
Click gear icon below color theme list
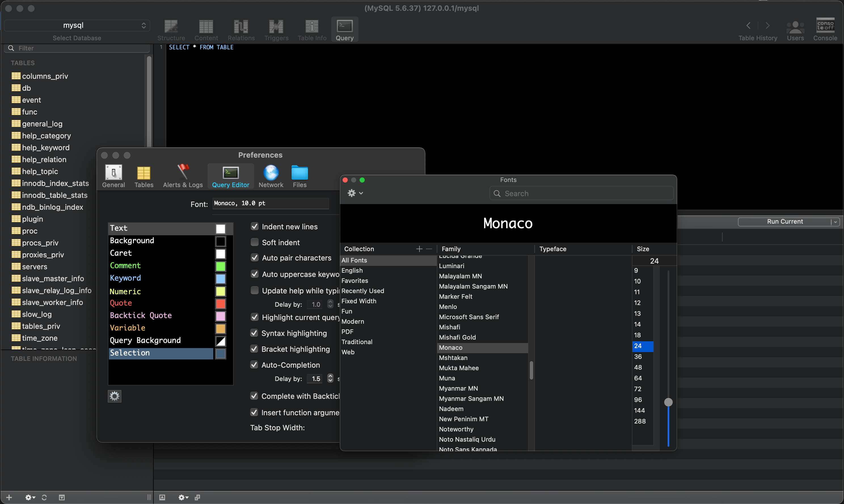click(x=115, y=396)
